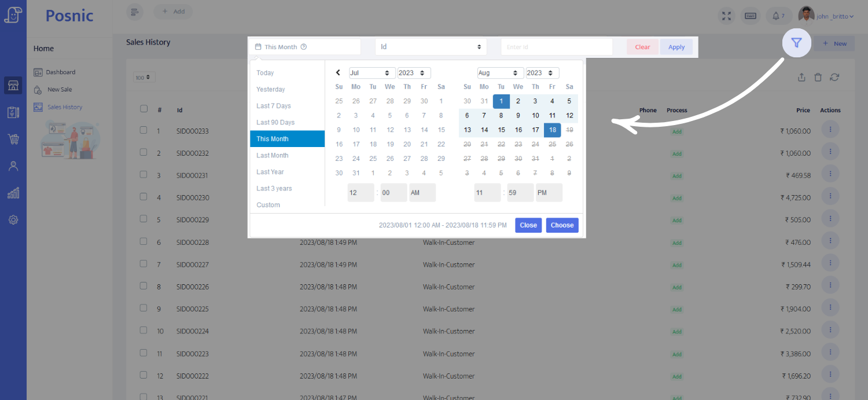Viewport: 868px width, 400px height.
Task: Toggle fullscreen mode icon
Action: pos(726,16)
